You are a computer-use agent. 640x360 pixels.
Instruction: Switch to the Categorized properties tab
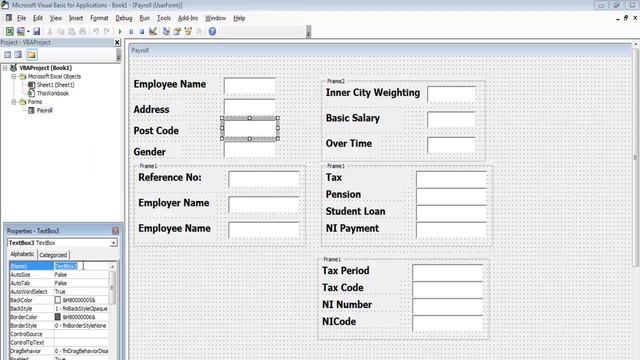coord(53,255)
